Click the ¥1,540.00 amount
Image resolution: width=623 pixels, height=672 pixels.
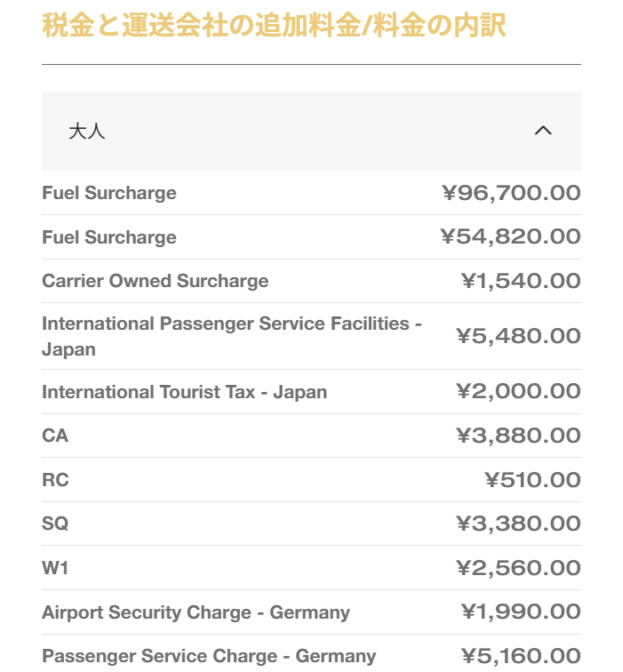point(521,281)
